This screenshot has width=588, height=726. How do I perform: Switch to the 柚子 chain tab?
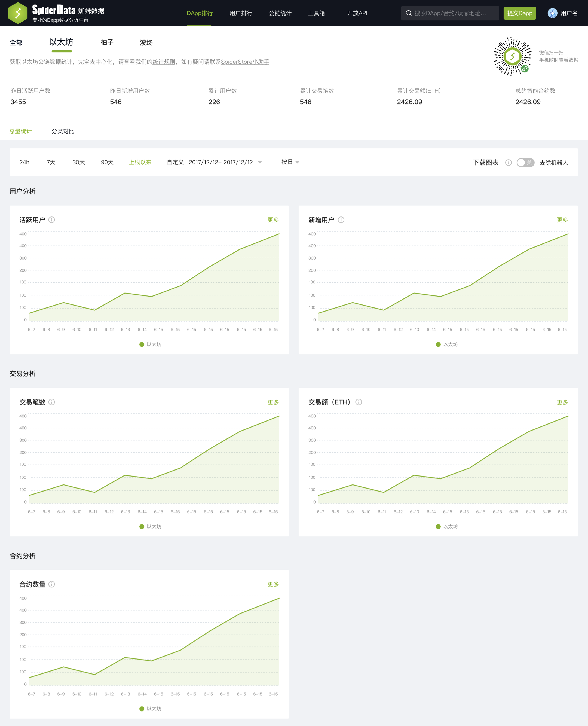[107, 43]
